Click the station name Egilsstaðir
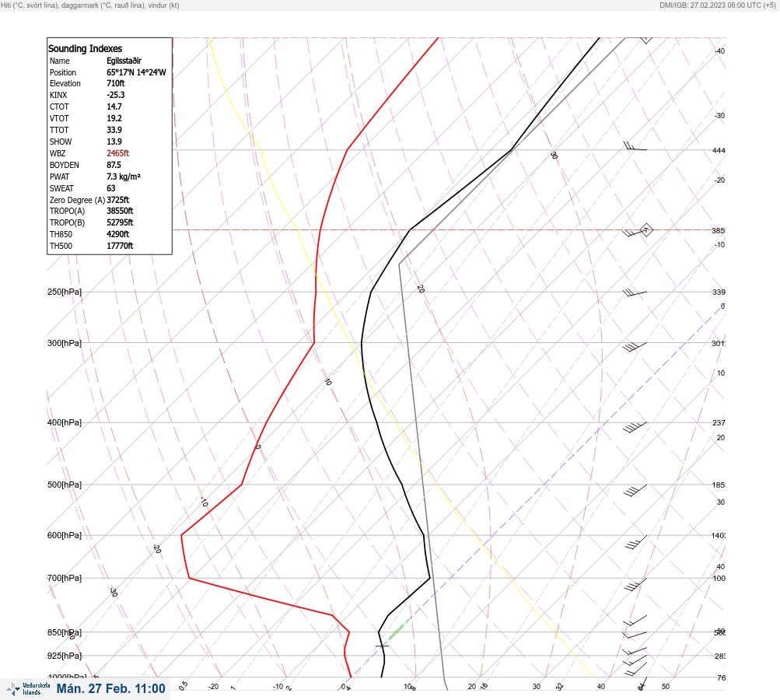Screen dimensions: 780x700 [124, 61]
